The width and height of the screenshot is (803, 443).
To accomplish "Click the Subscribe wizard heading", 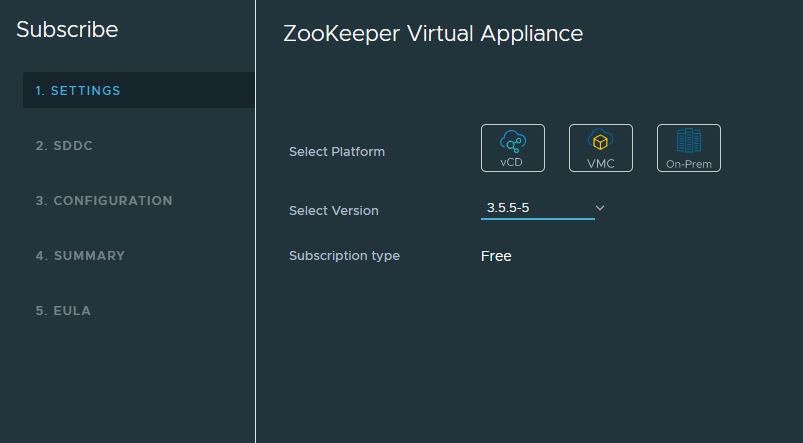I will (x=67, y=29).
